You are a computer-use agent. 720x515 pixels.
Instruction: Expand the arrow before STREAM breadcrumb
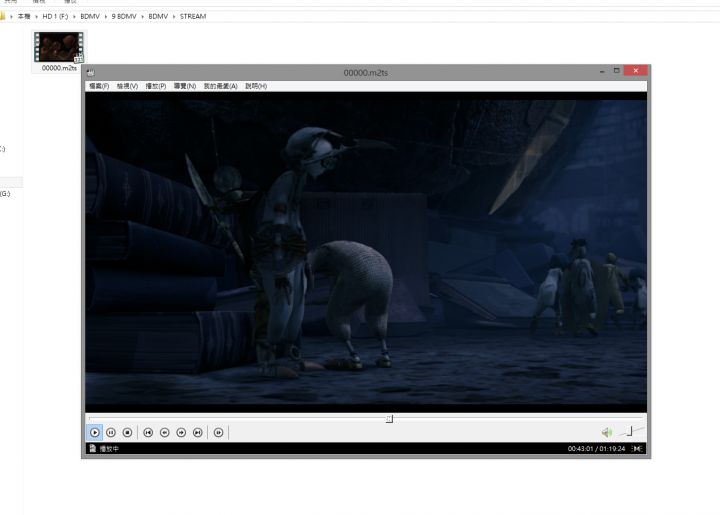[x=174, y=17]
